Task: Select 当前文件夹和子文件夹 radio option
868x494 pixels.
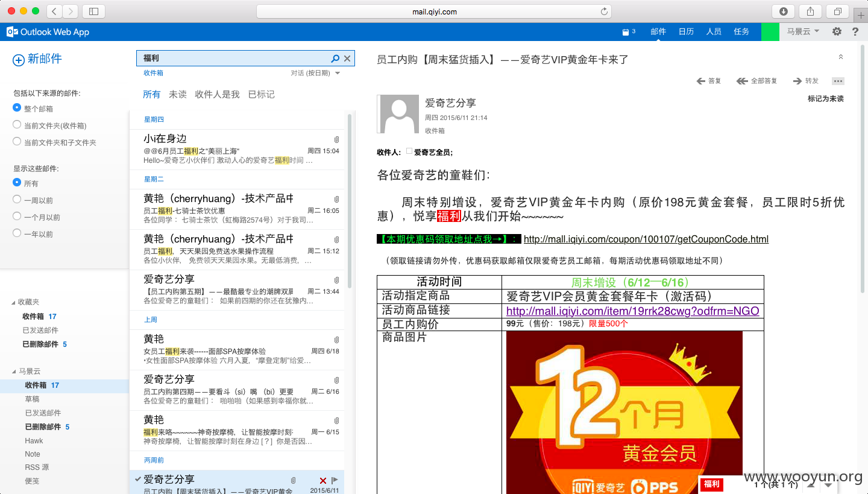Action: 17,142
